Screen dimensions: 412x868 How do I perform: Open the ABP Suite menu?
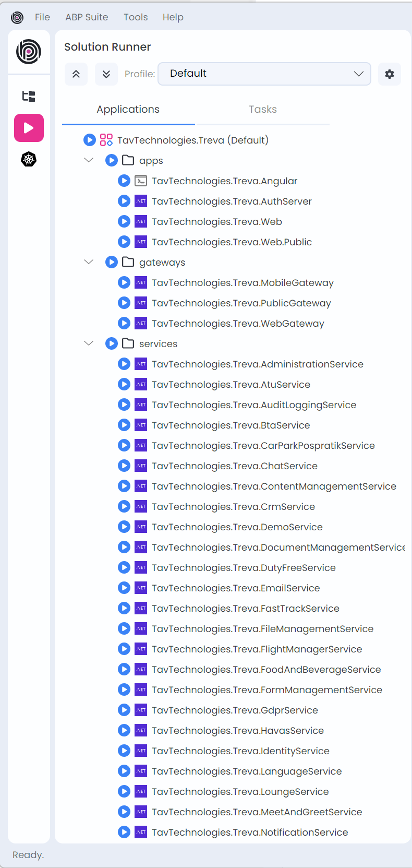tap(87, 17)
